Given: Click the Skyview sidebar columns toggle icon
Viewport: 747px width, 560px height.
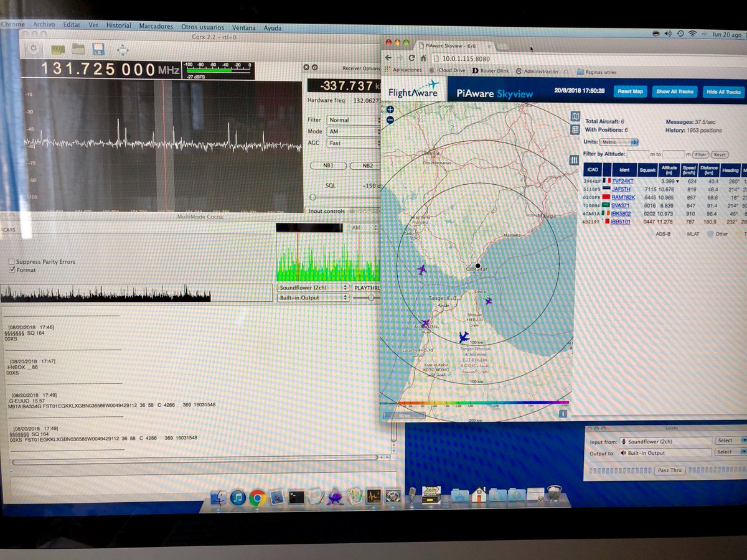Looking at the screenshot, I should click(x=575, y=161).
